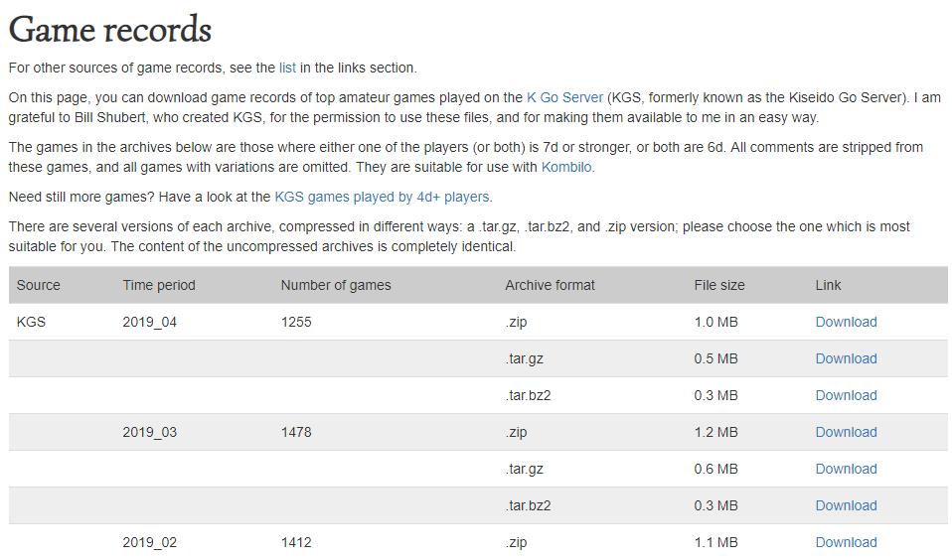
Task: Download the 2019_02 .zip archive
Action: [846, 542]
